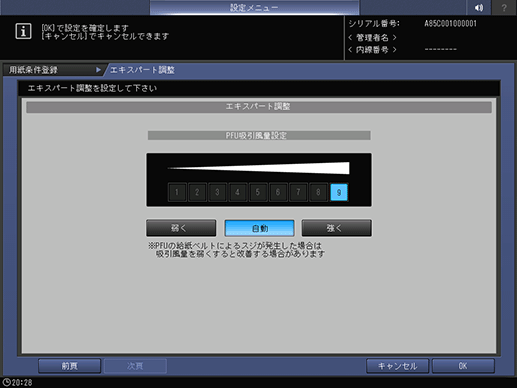Select suction level 6
The width and height of the screenshot is (517, 388).
click(278, 192)
